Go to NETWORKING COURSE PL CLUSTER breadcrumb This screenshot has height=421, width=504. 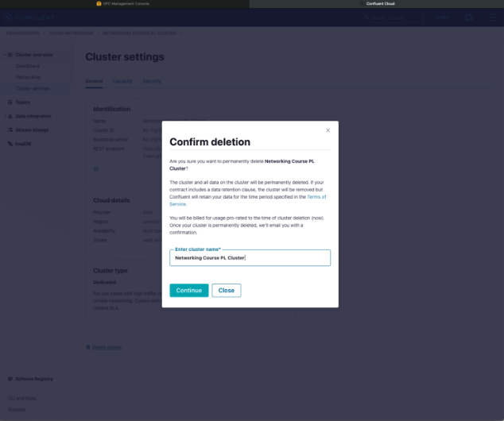coord(139,33)
